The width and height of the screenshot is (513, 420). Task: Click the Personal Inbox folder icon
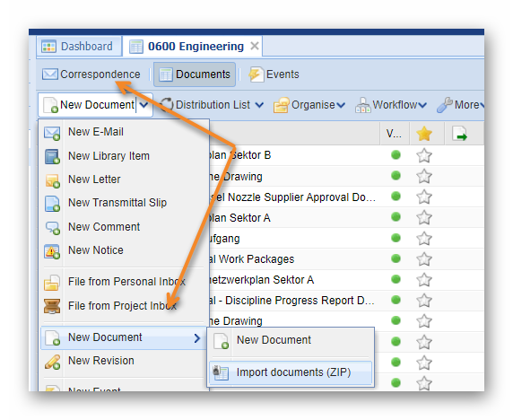pyautogui.click(x=52, y=283)
